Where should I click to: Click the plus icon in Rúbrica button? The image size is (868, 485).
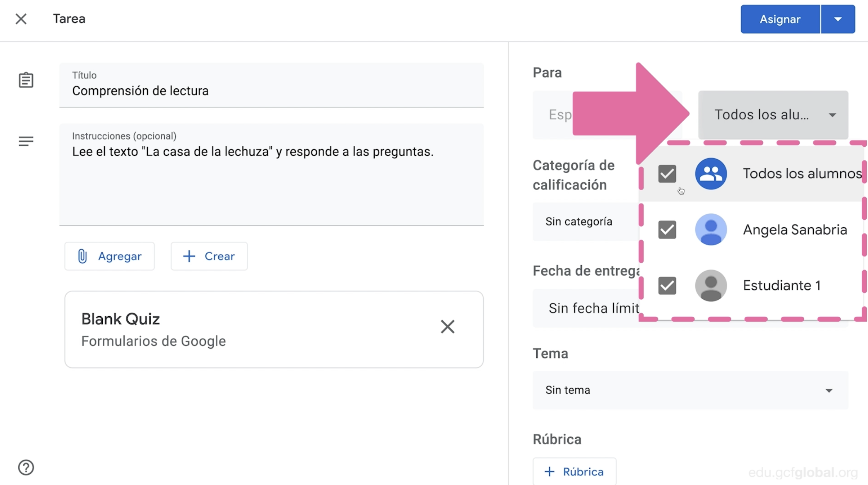[x=550, y=472]
